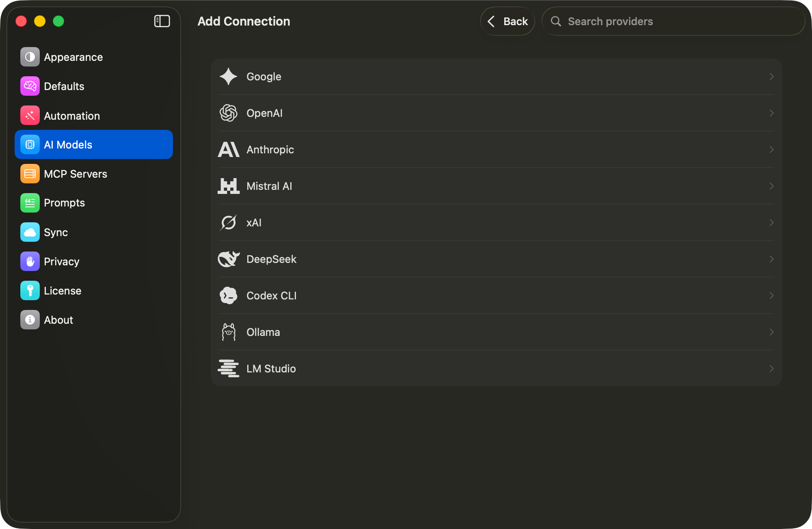Focus the Search providers field
This screenshot has height=529, width=812.
pos(673,21)
